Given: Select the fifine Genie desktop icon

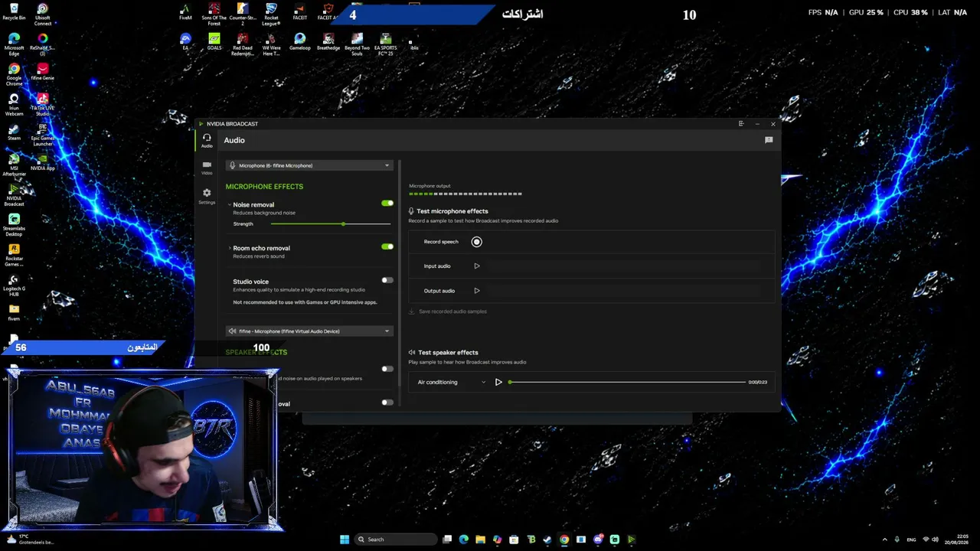Looking at the screenshot, I should (x=43, y=72).
